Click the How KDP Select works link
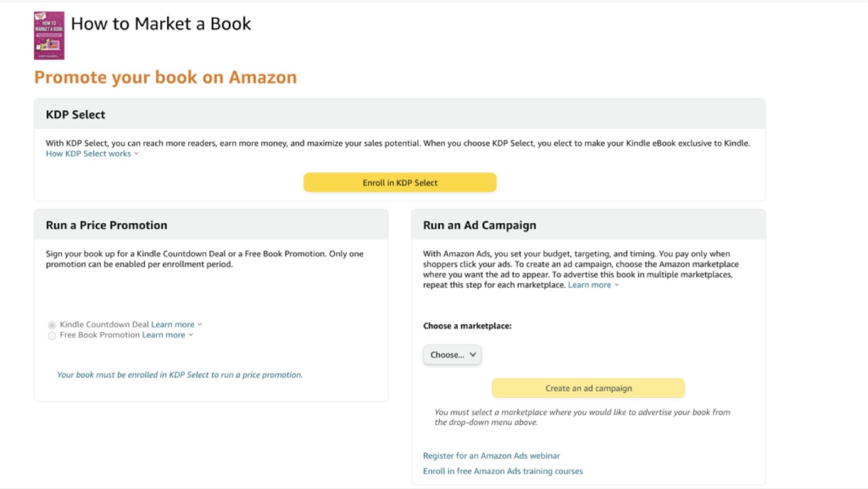This screenshot has height=489, width=868. point(87,153)
